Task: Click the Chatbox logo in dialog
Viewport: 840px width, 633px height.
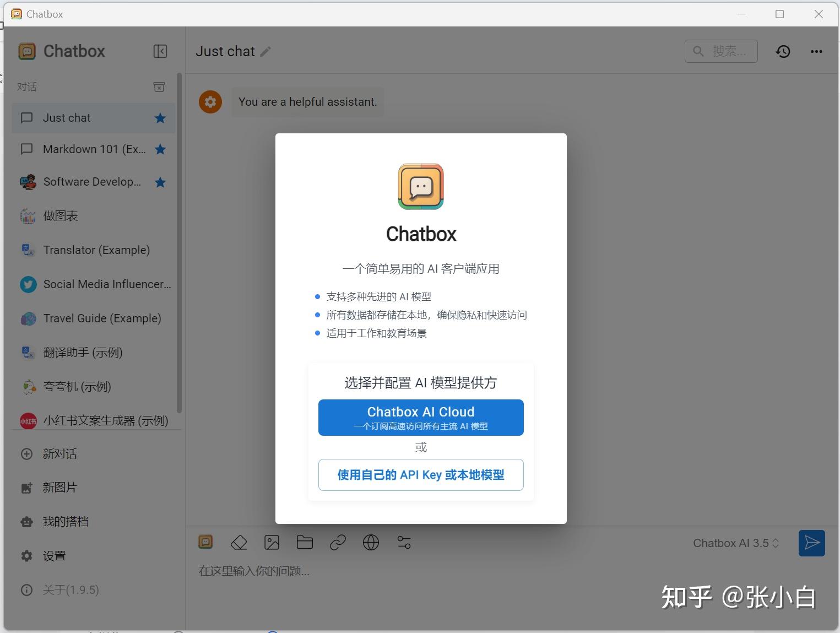Action: coord(421,186)
